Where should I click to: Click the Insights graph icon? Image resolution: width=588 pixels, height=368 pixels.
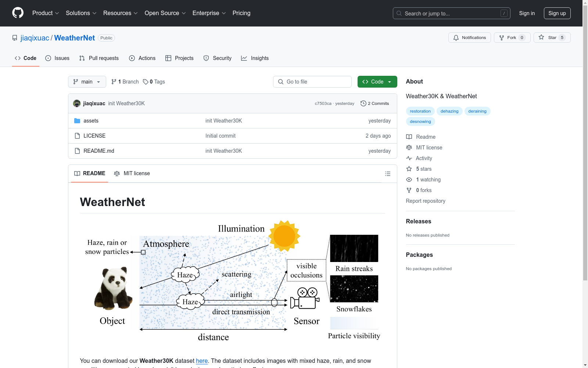(244, 58)
